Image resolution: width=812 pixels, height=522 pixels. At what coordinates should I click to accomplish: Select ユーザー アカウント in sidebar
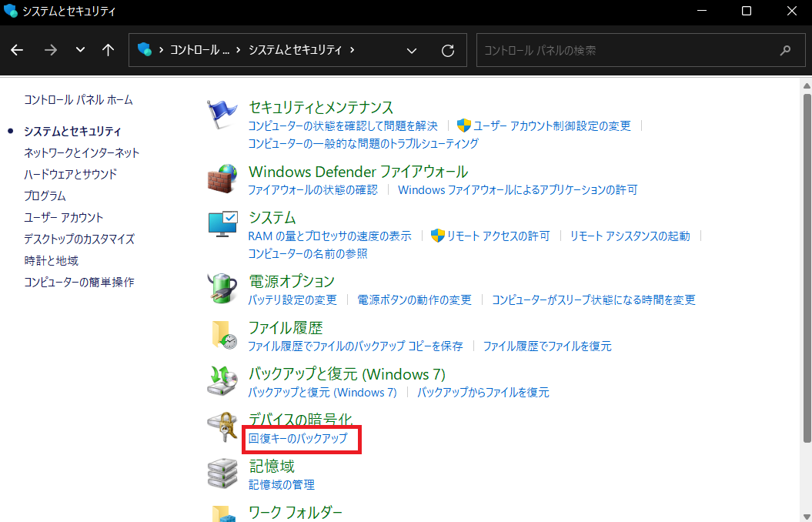click(63, 217)
